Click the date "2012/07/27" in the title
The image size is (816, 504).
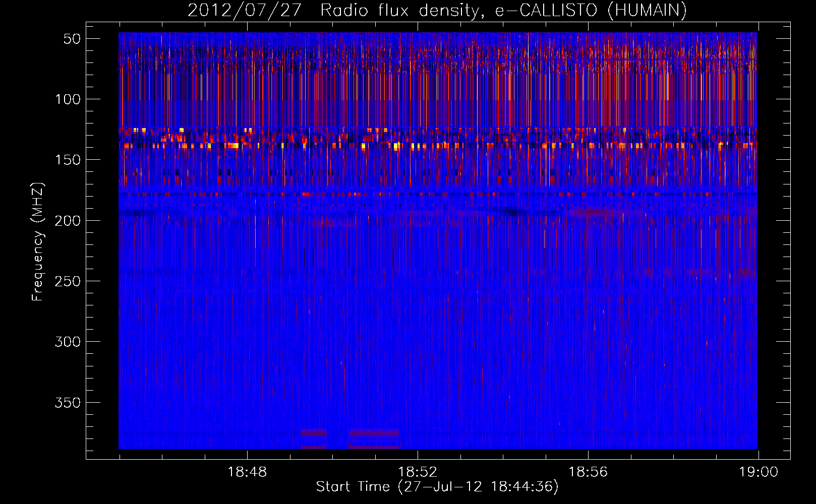click(245, 10)
